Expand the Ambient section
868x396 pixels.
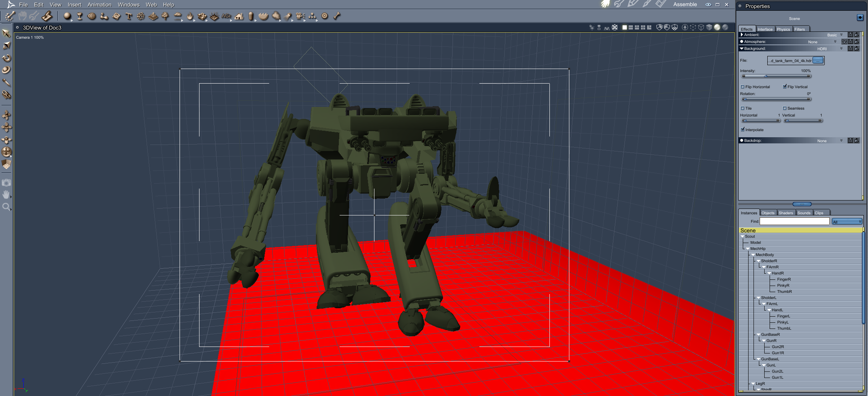(742, 35)
